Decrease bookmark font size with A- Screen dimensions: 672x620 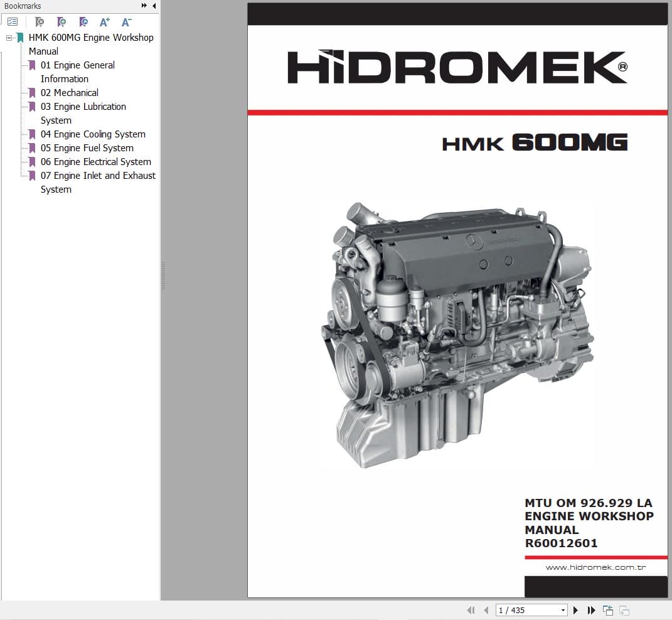[x=126, y=22]
